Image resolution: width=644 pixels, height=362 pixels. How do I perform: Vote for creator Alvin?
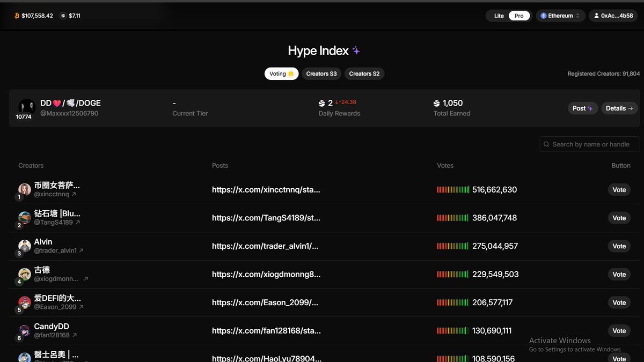(x=619, y=246)
